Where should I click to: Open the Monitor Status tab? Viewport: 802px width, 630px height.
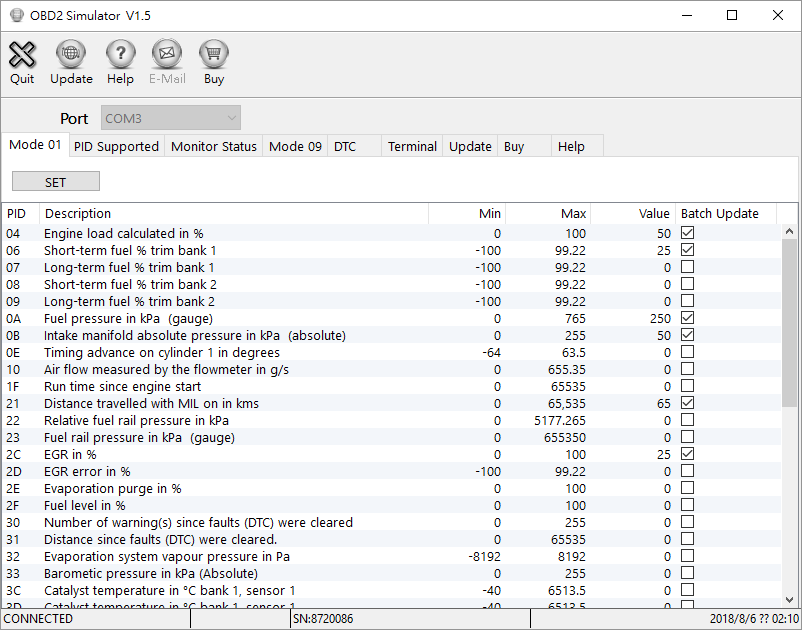(213, 146)
